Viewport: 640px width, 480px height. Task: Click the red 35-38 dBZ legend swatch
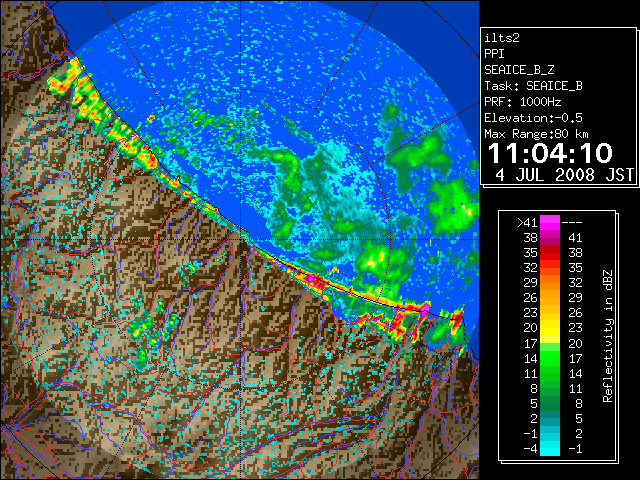pyautogui.click(x=550, y=253)
